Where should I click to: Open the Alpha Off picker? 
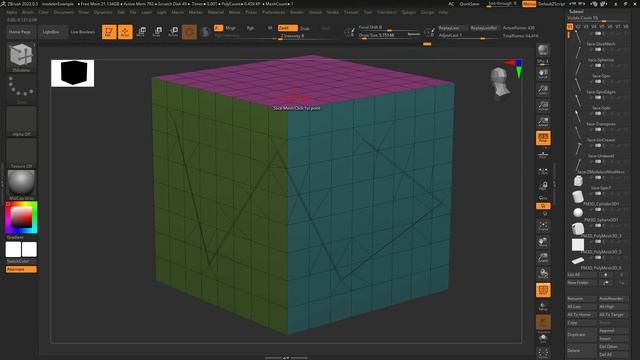[21, 122]
